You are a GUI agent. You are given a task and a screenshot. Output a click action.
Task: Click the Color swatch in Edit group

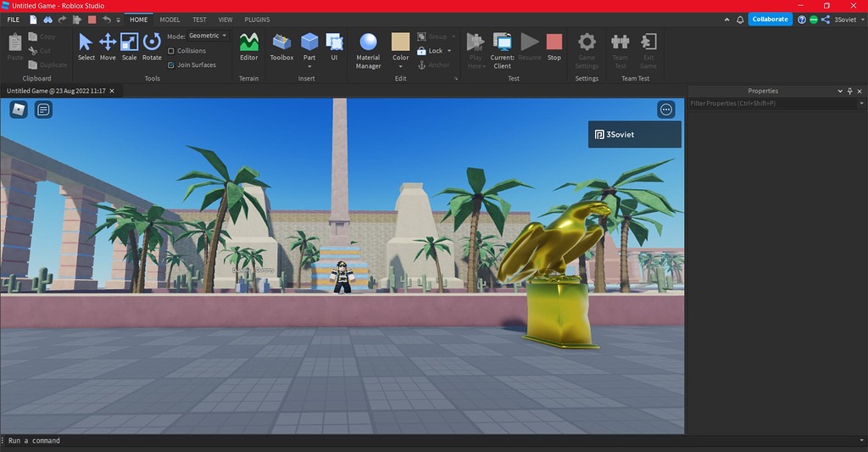tap(400, 42)
